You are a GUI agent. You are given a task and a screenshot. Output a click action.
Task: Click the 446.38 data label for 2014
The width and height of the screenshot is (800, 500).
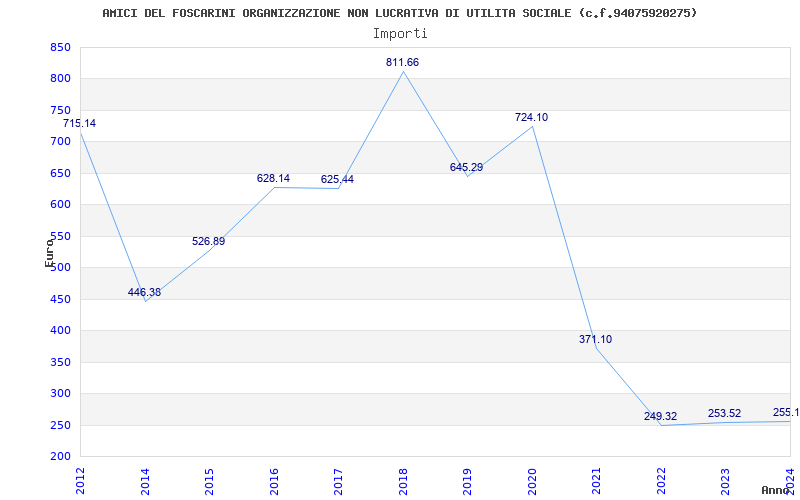coord(144,292)
